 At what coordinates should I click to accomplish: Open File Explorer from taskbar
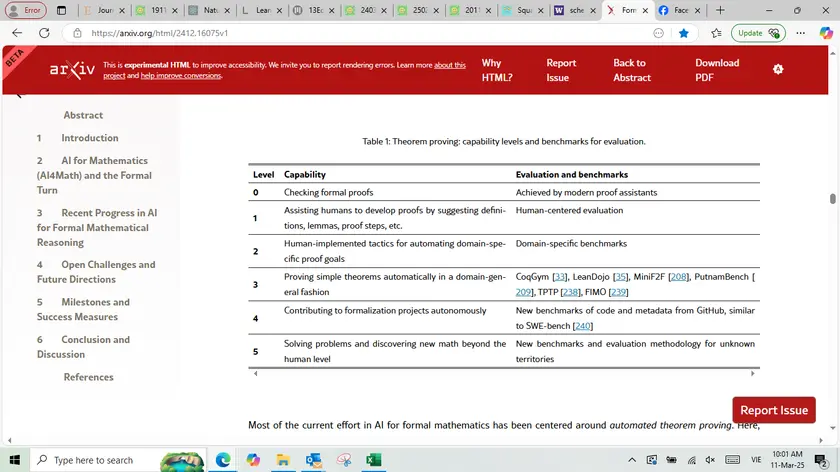click(283, 460)
